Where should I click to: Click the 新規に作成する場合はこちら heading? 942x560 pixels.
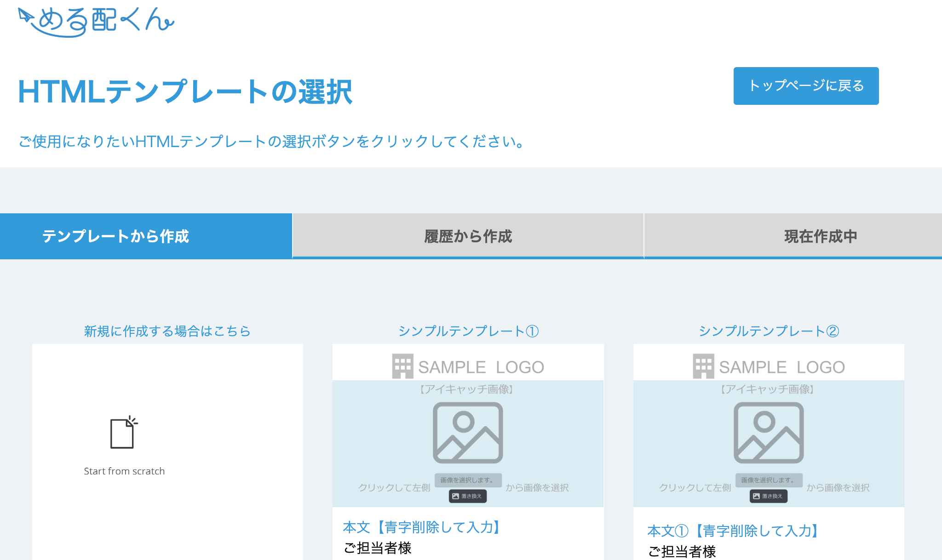[x=167, y=331]
